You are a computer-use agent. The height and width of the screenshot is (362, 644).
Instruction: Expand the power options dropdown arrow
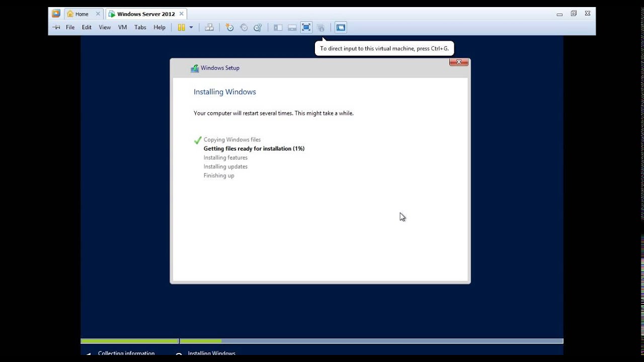pyautogui.click(x=191, y=27)
